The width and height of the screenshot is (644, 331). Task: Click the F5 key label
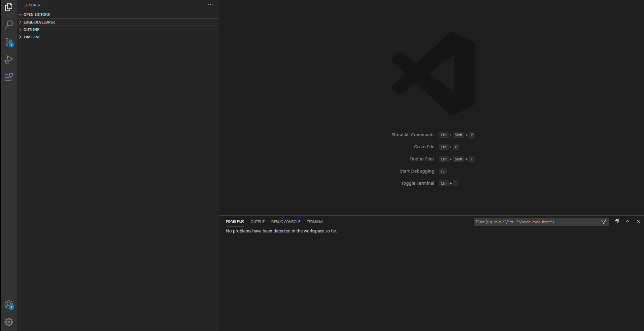443,171
